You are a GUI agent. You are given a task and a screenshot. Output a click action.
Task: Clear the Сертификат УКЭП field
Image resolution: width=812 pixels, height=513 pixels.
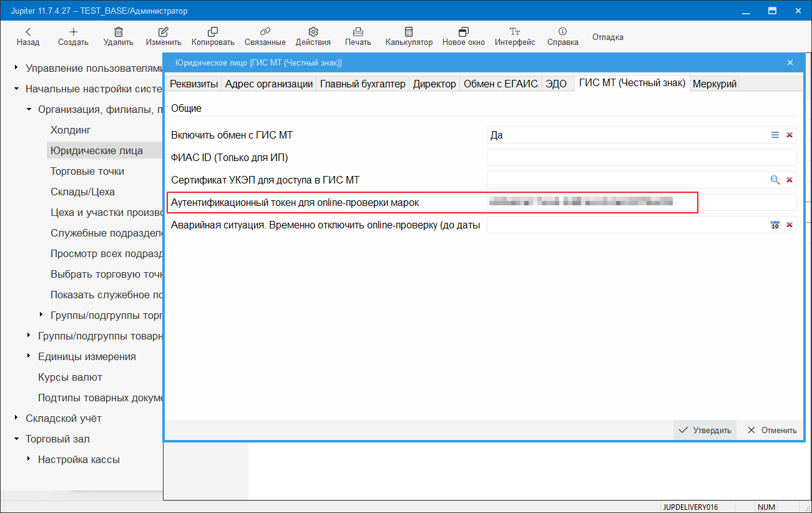coord(789,180)
